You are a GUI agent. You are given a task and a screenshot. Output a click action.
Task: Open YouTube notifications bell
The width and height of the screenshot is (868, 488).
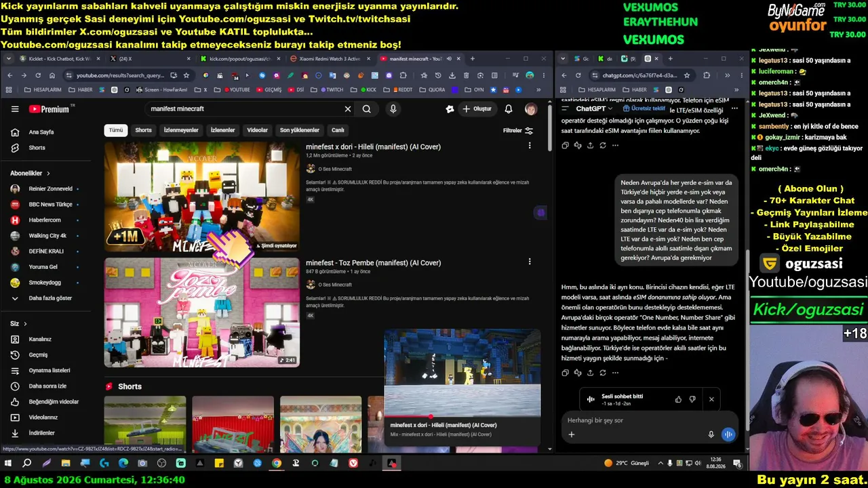tap(509, 109)
